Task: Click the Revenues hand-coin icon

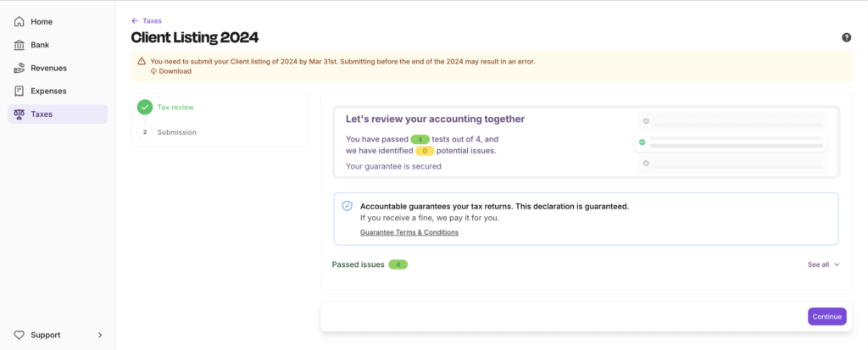Action: (x=19, y=68)
